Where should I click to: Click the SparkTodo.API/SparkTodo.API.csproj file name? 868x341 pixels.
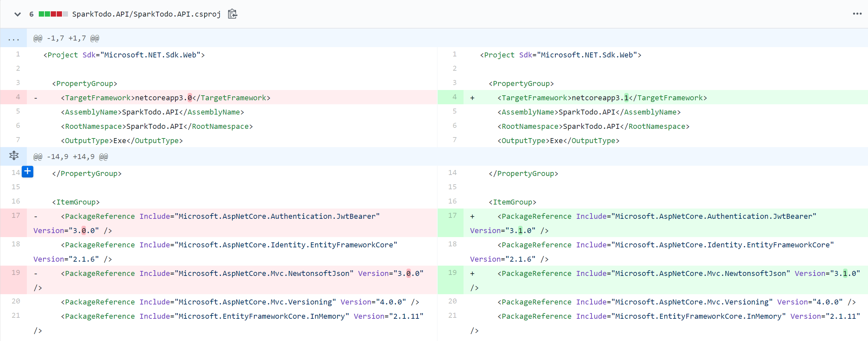point(146,14)
